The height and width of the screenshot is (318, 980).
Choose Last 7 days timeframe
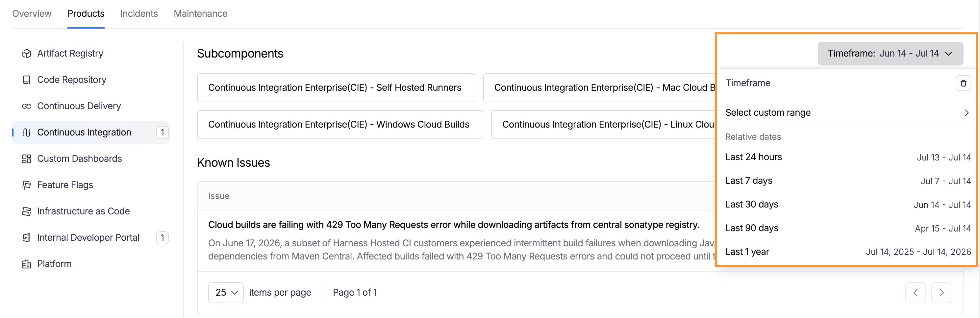[x=848, y=181]
